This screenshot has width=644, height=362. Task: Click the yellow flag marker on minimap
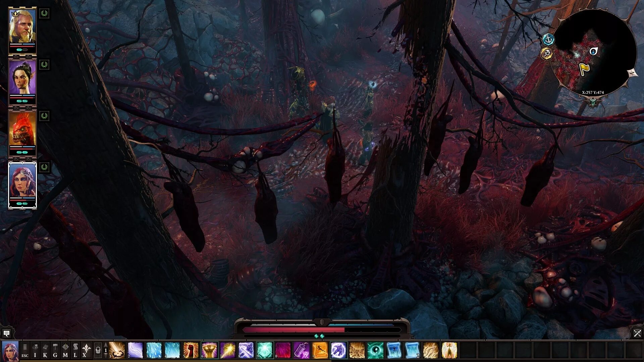(x=584, y=69)
